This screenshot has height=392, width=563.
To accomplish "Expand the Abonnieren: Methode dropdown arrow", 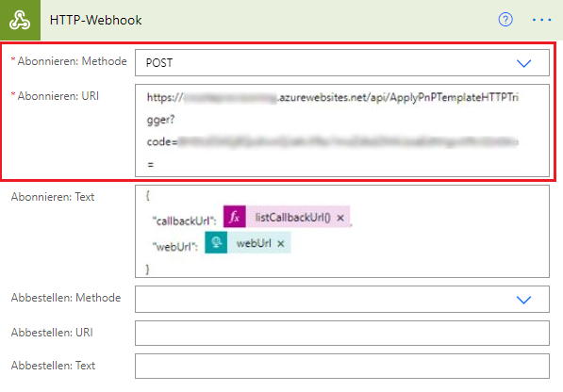I will 523,63.
